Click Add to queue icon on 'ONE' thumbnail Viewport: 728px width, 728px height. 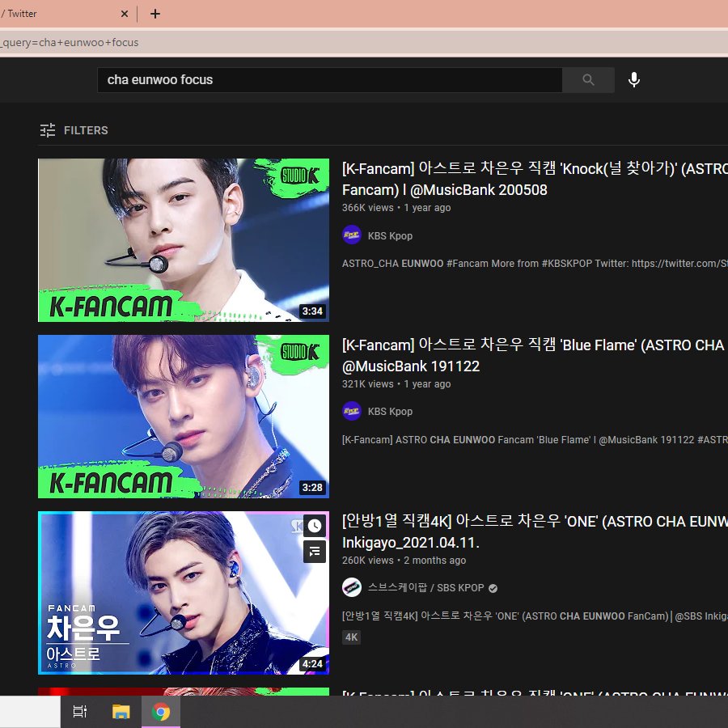tap(315, 552)
